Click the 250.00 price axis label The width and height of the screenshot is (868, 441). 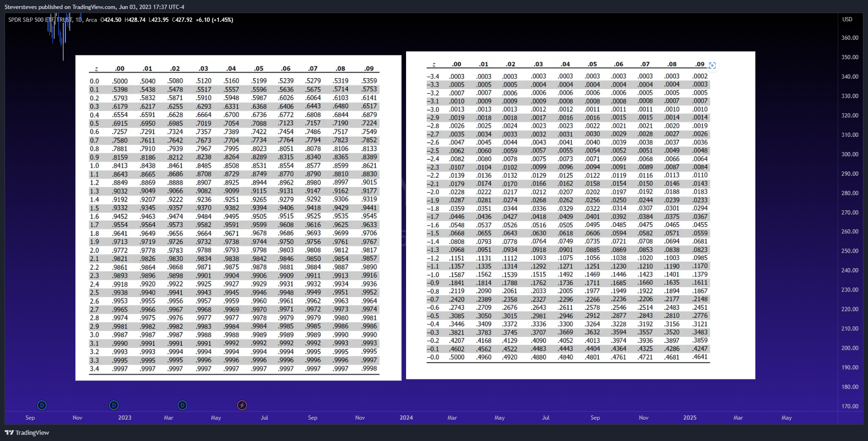(850, 251)
